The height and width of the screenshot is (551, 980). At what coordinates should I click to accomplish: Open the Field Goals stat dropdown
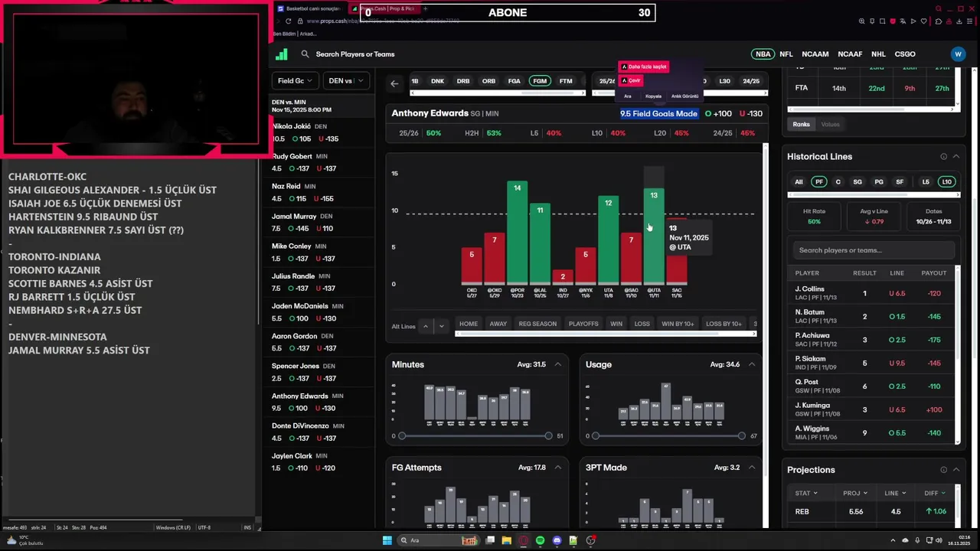(x=296, y=80)
